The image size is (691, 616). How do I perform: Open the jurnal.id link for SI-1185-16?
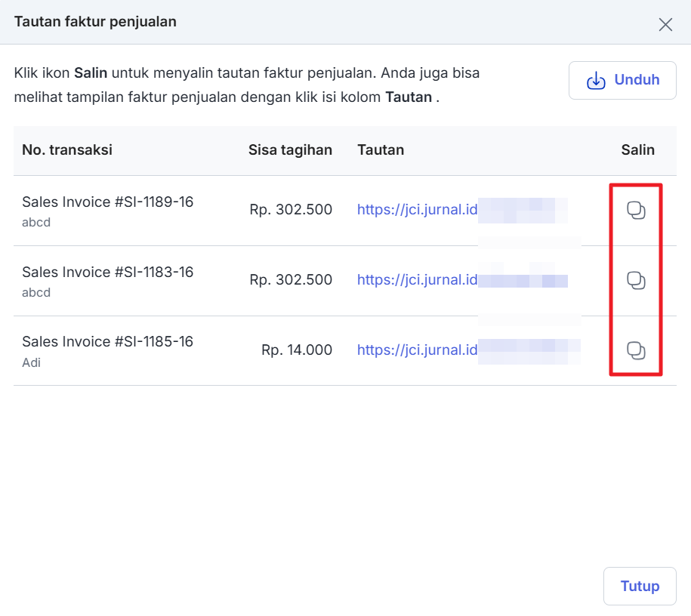coord(417,350)
